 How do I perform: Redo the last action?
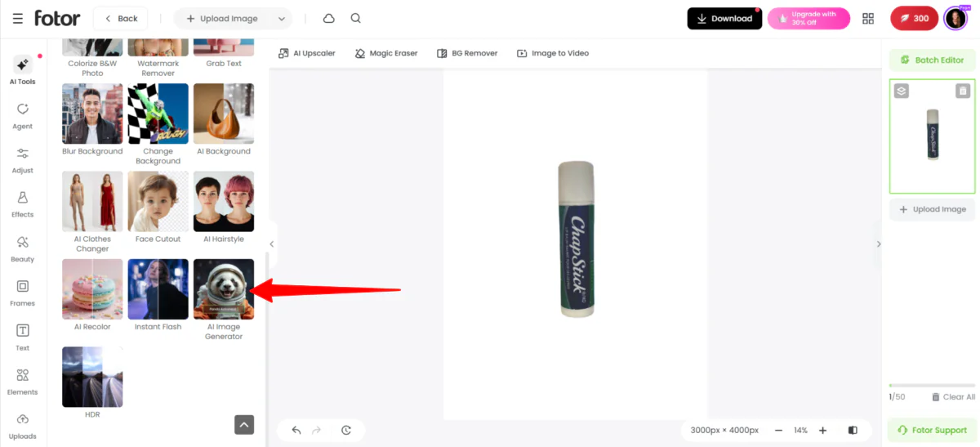tap(317, 430)
